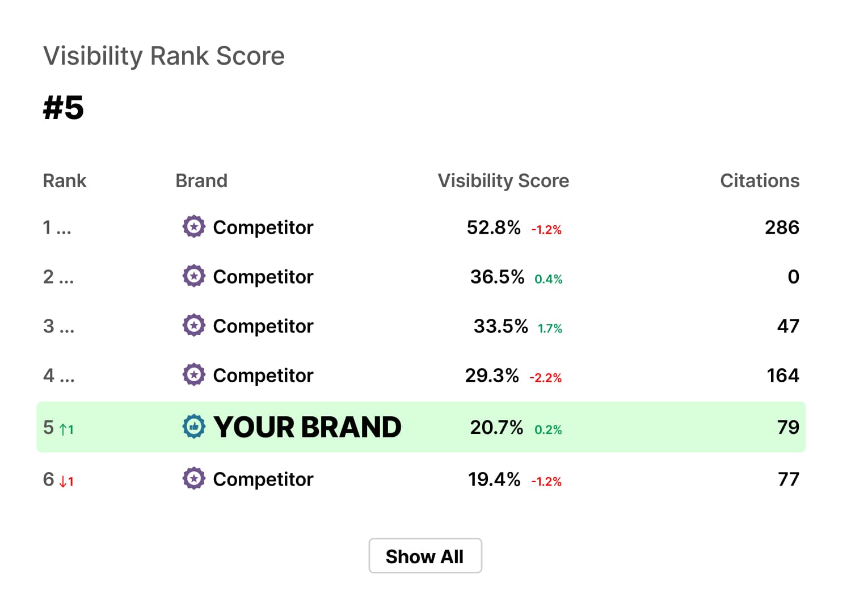Open the badge icon next to rank 4 Competitor

pos(193,374)
